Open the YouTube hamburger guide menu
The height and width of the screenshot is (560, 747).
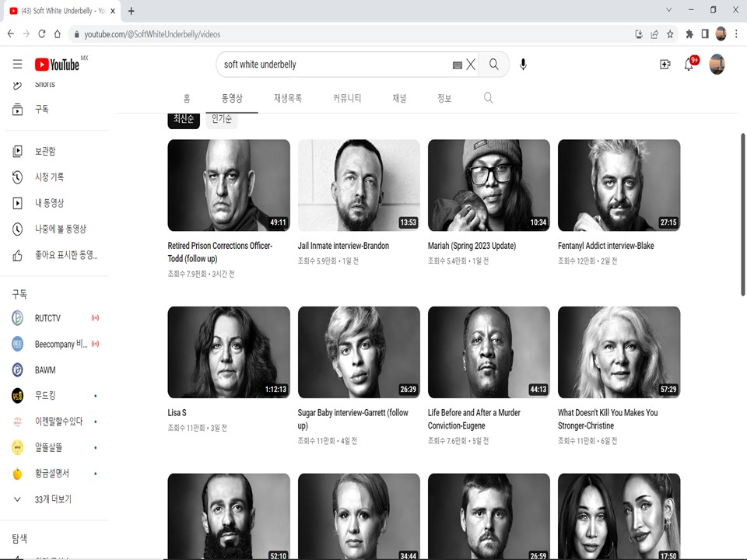pos(17,65)
